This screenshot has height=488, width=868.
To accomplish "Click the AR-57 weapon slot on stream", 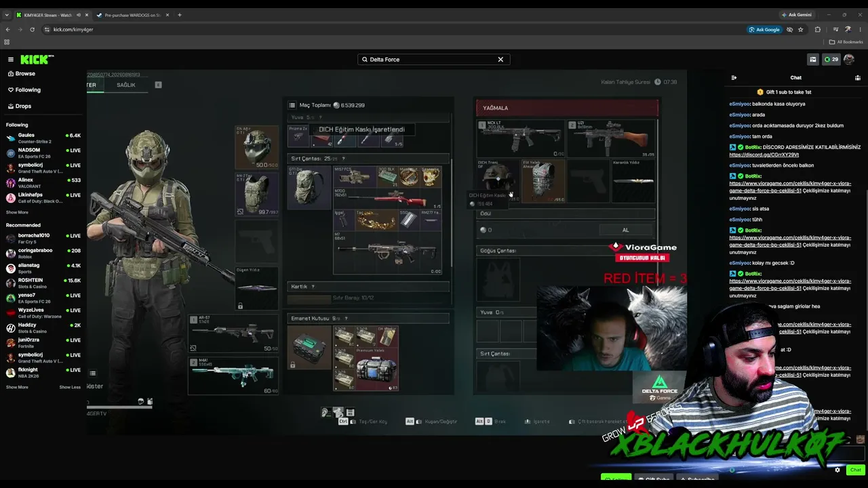I will click(x=234, y=333).
